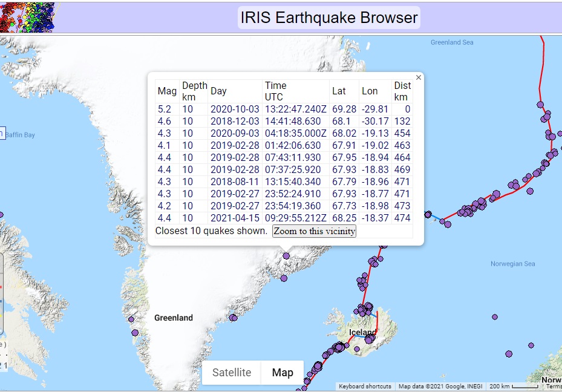
Task: Click the 2018-12-03 date cell
Action: tap(235, 121)
